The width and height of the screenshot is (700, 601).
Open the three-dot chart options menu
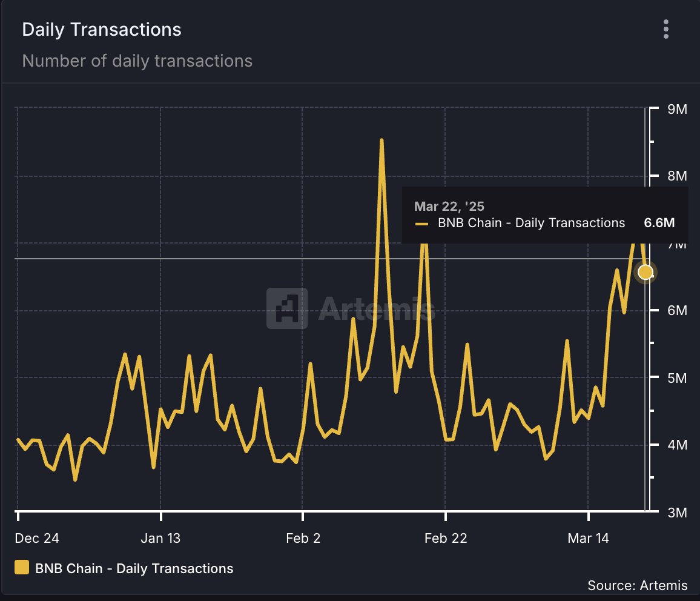coord(666,29)
